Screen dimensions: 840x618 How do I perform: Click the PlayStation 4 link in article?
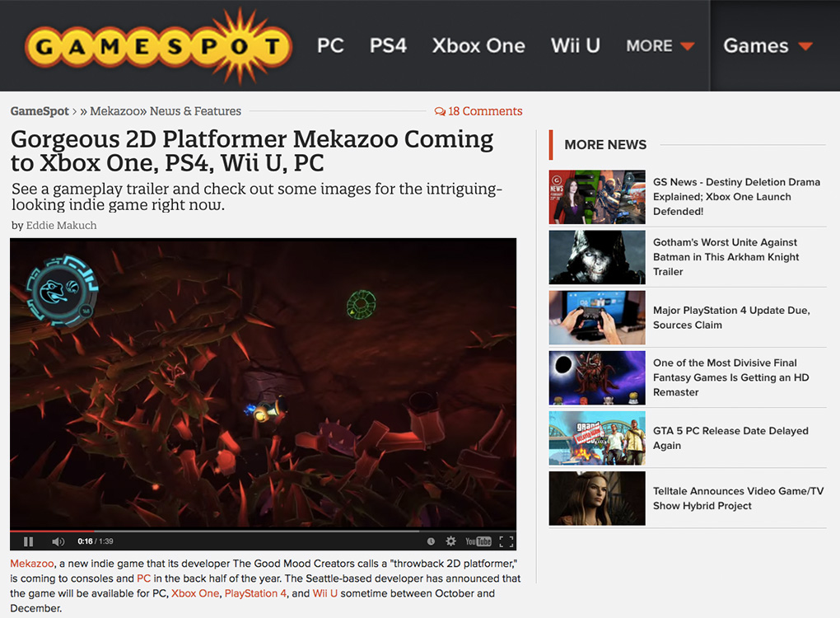(x=255, y=593)
